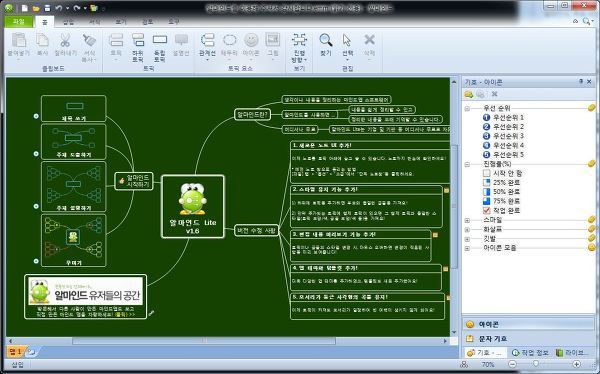Open the 찾기 magnifier search tool
The width and height of the screenshot is (600, 374).
click(326, 40)
